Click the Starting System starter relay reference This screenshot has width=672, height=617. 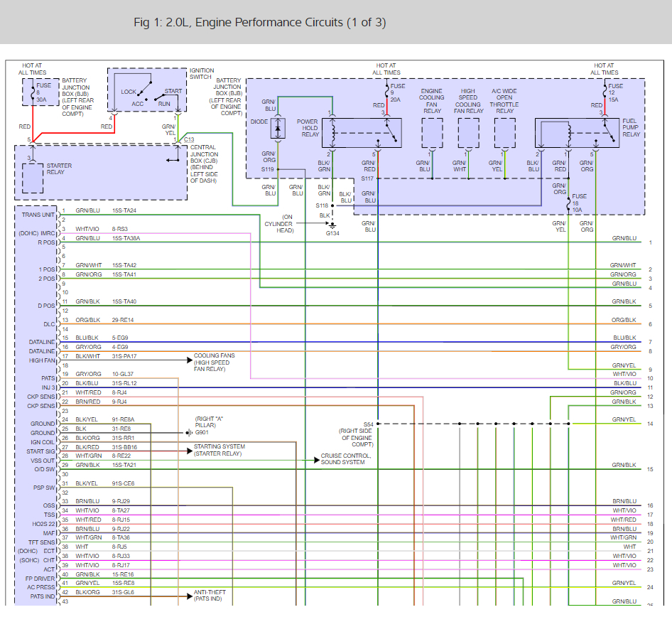(x=218, y=451)
